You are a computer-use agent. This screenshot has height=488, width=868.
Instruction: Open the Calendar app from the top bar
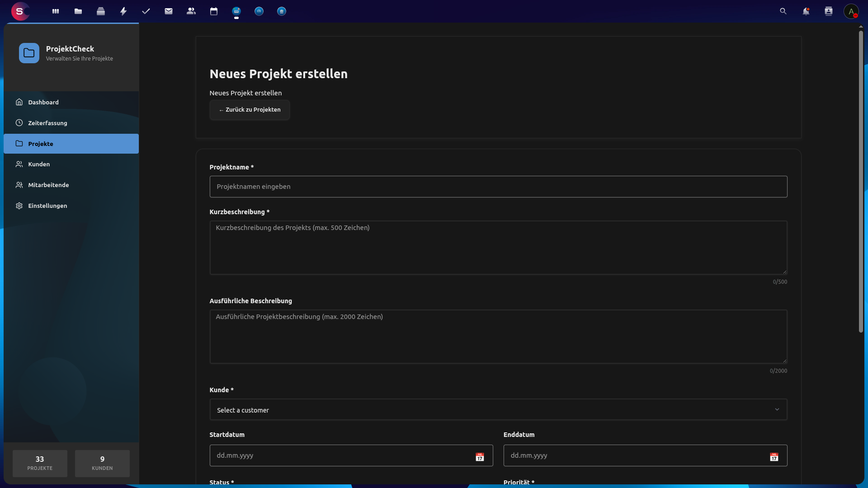pyautogui.click(x=214, y=11)
